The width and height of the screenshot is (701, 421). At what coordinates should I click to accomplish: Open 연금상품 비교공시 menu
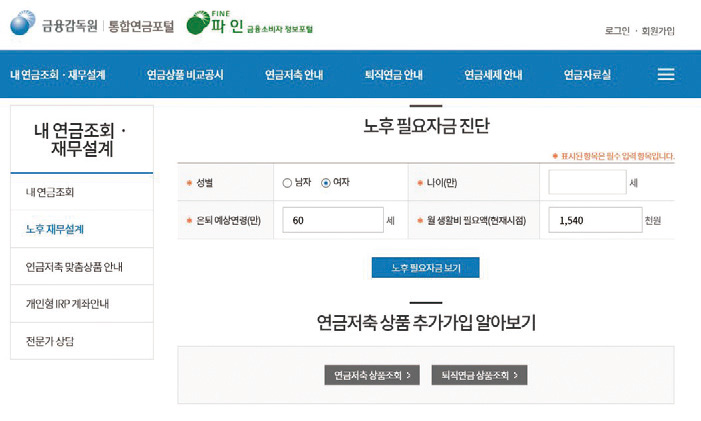tap(185, 75)
